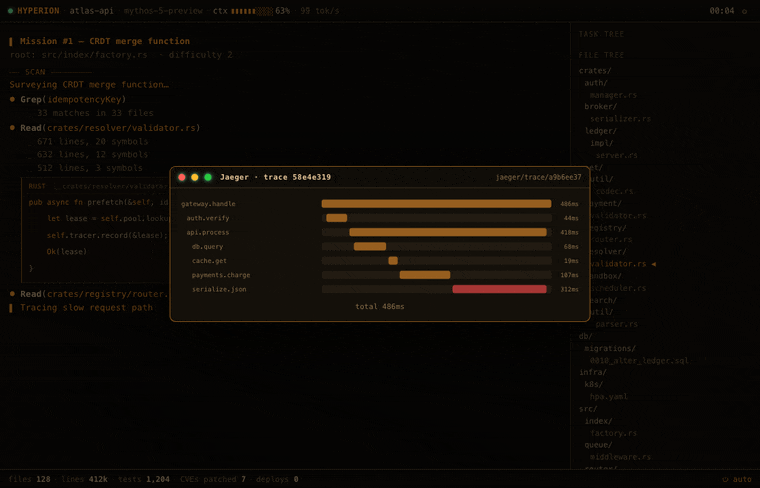760x488 pixels.
Task: Collapse the infra/ folder
Action: [592, 372]
